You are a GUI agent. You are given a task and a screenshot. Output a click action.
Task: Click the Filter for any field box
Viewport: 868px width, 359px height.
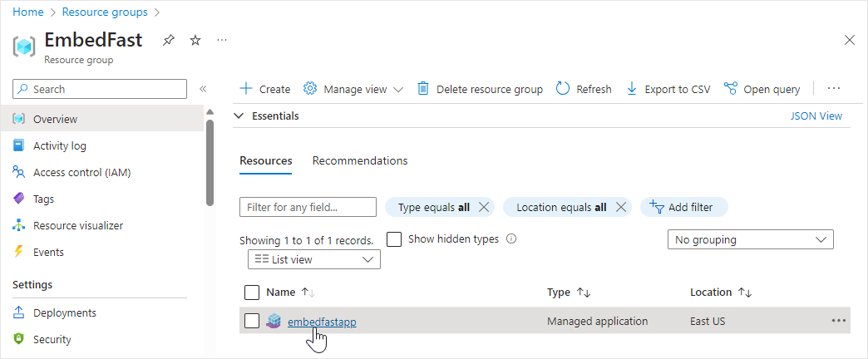click(307, 207)
